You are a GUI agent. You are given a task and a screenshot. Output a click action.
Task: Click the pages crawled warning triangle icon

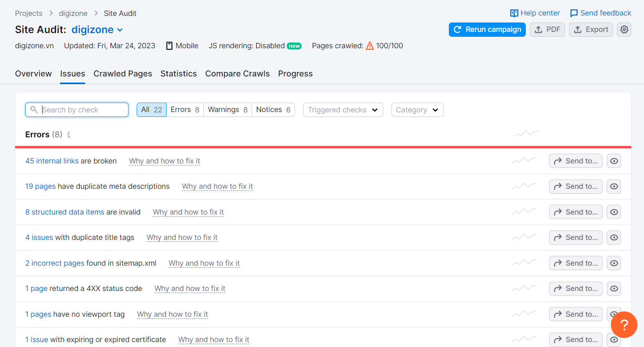(x=370, y=46)
